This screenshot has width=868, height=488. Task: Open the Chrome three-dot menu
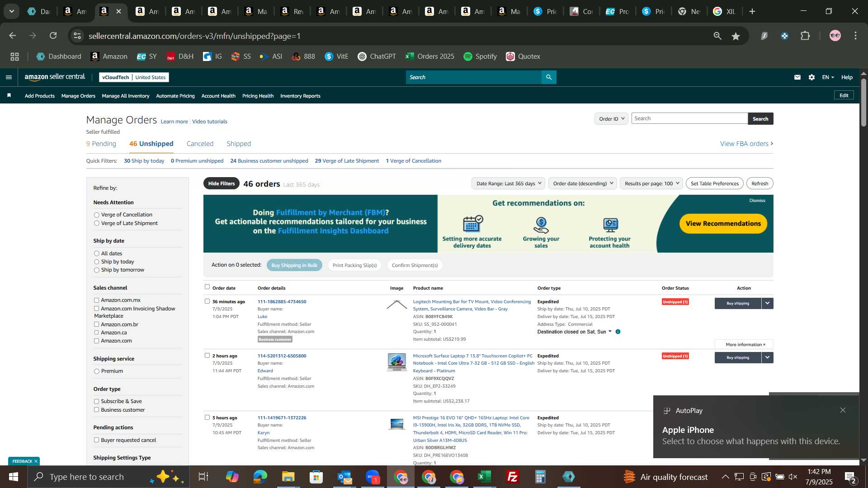point(855,36)
